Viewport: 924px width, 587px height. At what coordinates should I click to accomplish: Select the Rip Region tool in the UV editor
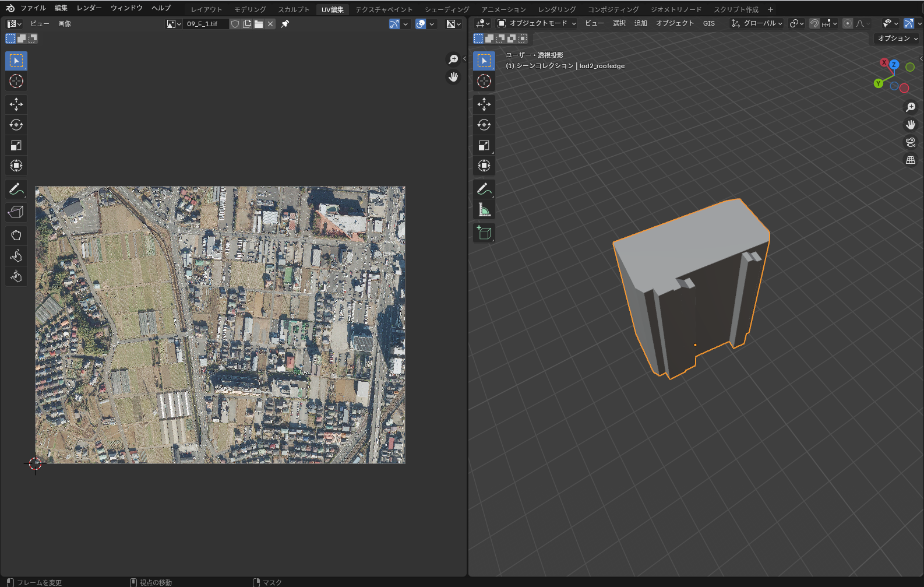[x=16, y=212]
